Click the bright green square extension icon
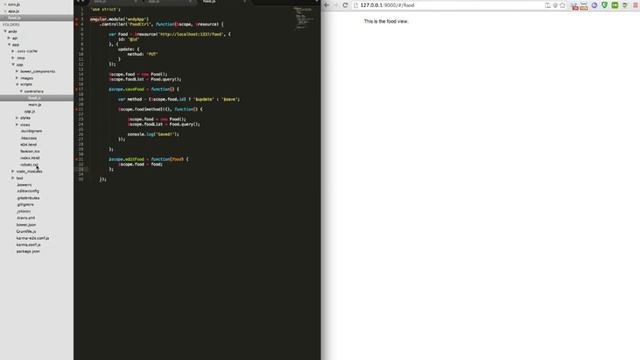 coord(615,5)
